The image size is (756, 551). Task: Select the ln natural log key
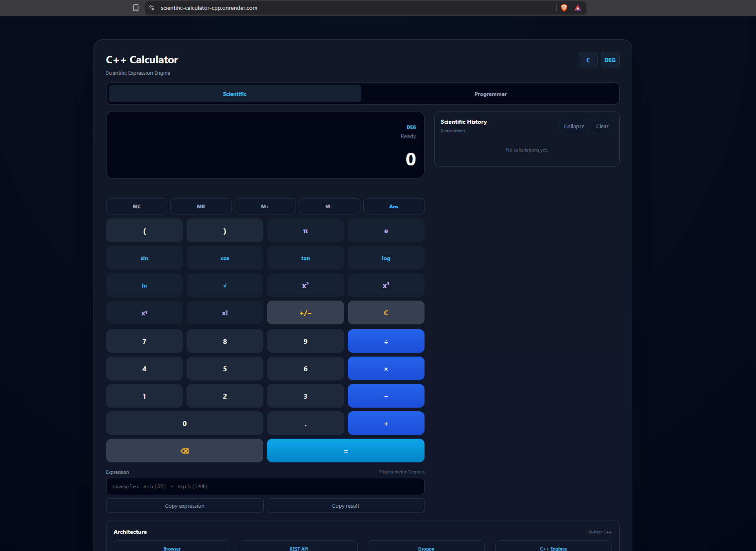[145, 286]
